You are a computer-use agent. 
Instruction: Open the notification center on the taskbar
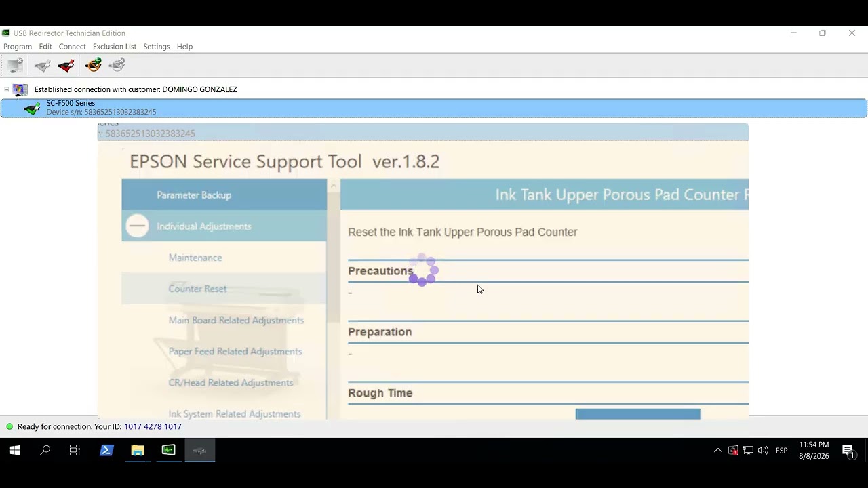(848, 451)
